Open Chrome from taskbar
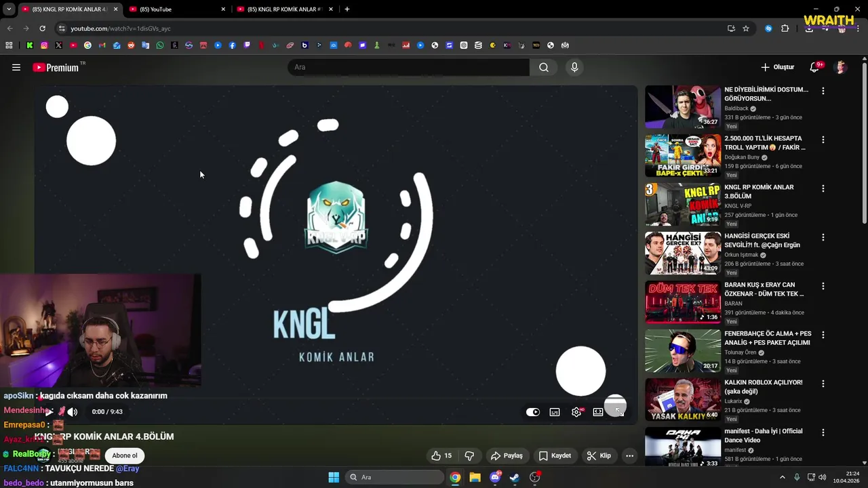 click(x=455, y=477)
